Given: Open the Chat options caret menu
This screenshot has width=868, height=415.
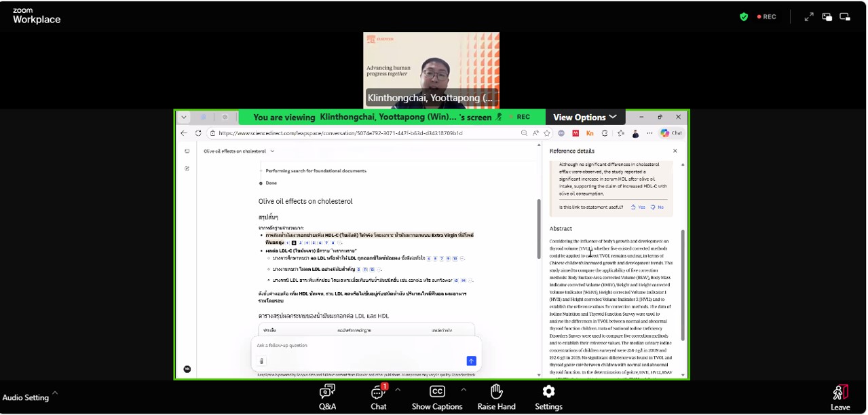Looking at the screenshot, I should pyautogui.click(x=398, y=390).
